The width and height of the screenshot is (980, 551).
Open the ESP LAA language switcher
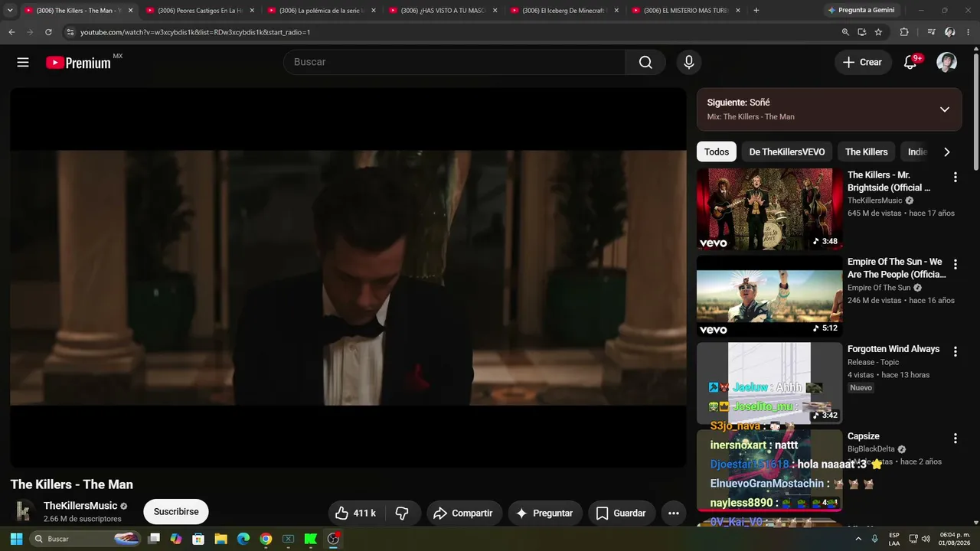(x=894, y=539)
